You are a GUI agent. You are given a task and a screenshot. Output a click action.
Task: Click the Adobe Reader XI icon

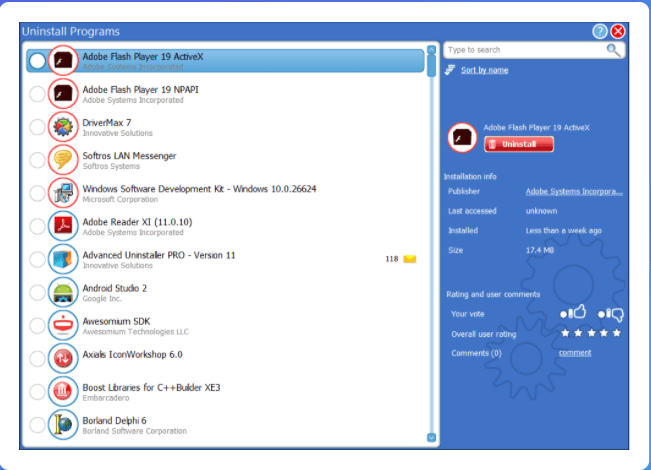(x=63, y=226)
